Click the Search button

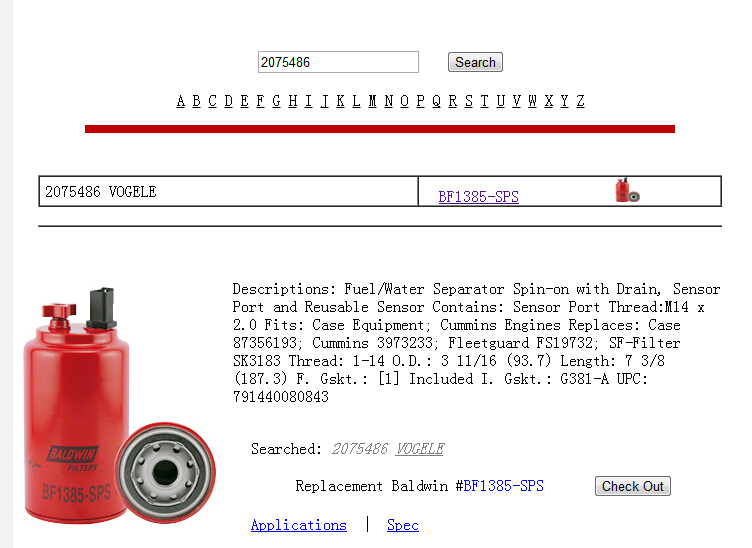475,62
